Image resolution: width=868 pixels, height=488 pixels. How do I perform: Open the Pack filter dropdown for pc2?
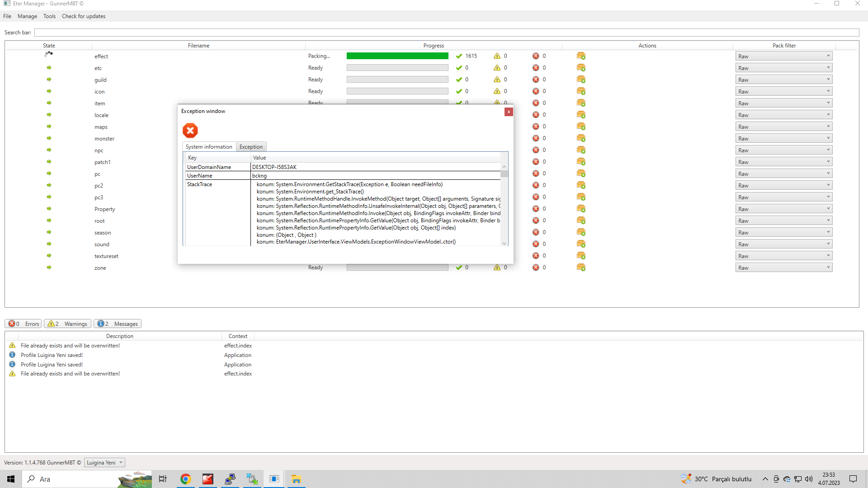tap(784, 185)
